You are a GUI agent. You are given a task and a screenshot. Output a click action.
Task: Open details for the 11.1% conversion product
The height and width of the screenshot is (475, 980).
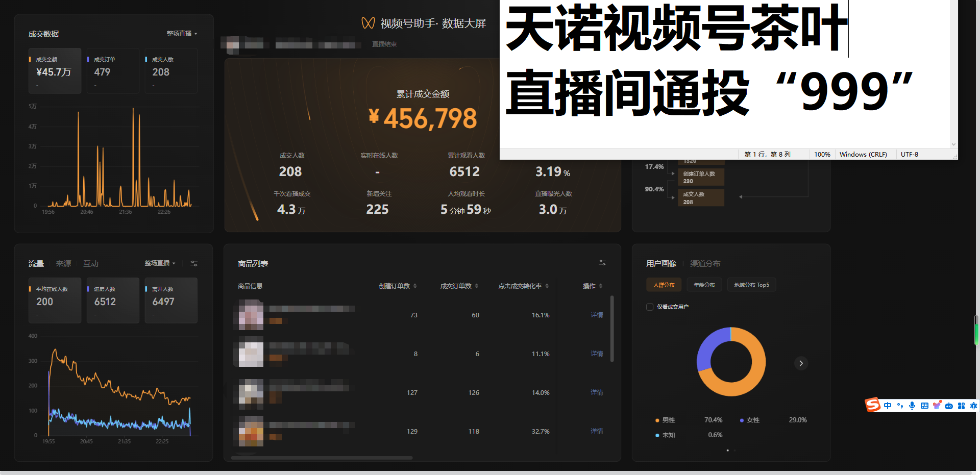point(597,354)
